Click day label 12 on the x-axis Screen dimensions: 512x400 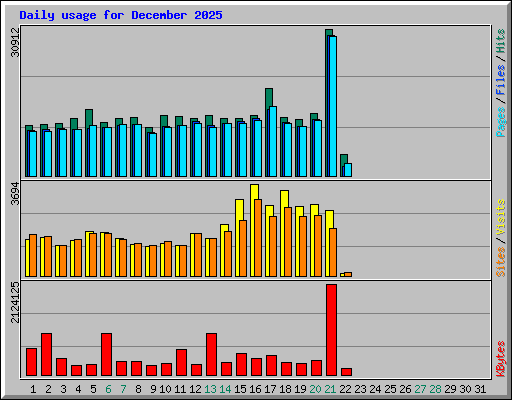(195, 389)
